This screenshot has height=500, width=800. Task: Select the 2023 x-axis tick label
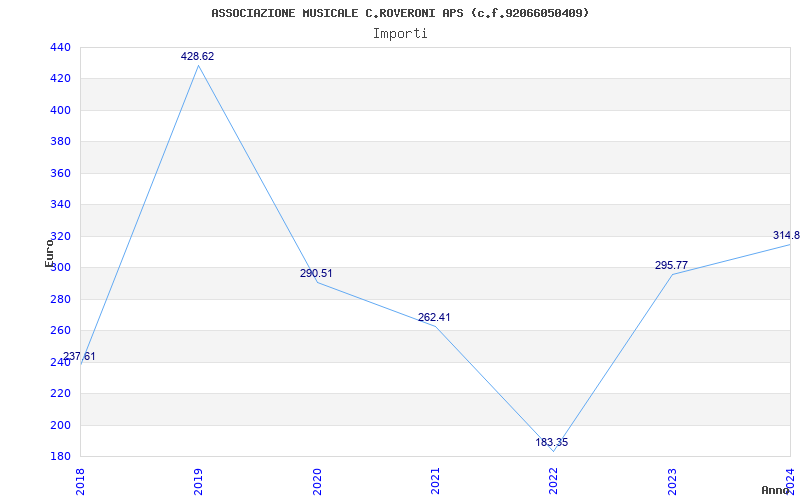672,481
